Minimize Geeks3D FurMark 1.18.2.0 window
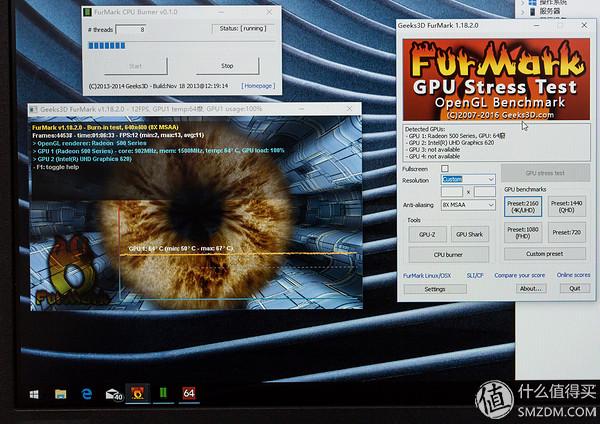 coord(537,25)
